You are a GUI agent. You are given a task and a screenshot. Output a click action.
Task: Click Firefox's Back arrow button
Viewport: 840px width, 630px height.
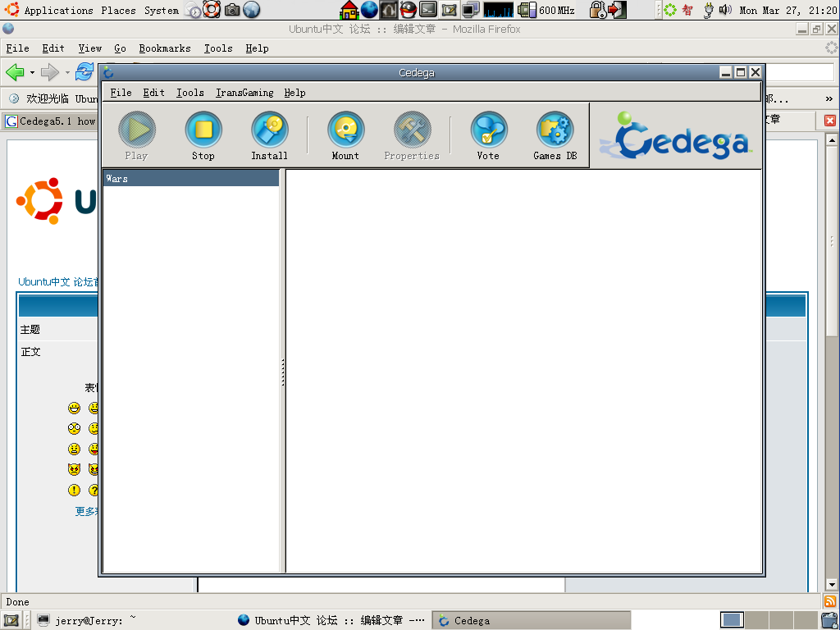click(15, 72)
